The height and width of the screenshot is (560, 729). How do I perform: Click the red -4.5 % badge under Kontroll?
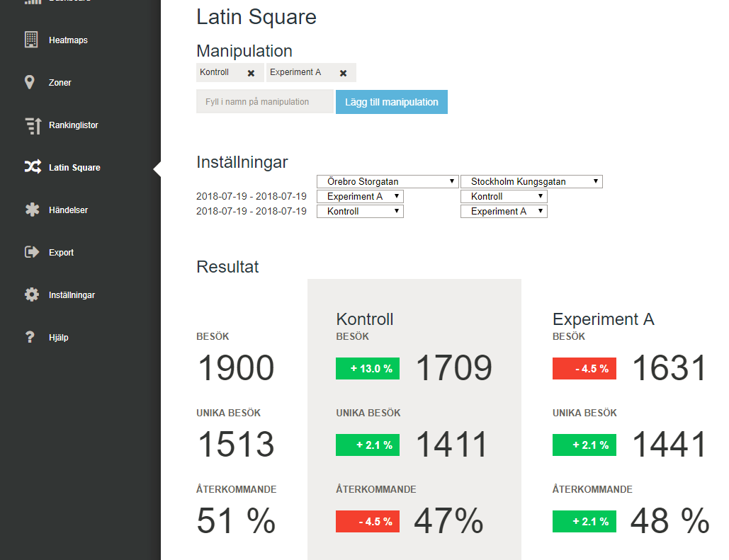367,522
